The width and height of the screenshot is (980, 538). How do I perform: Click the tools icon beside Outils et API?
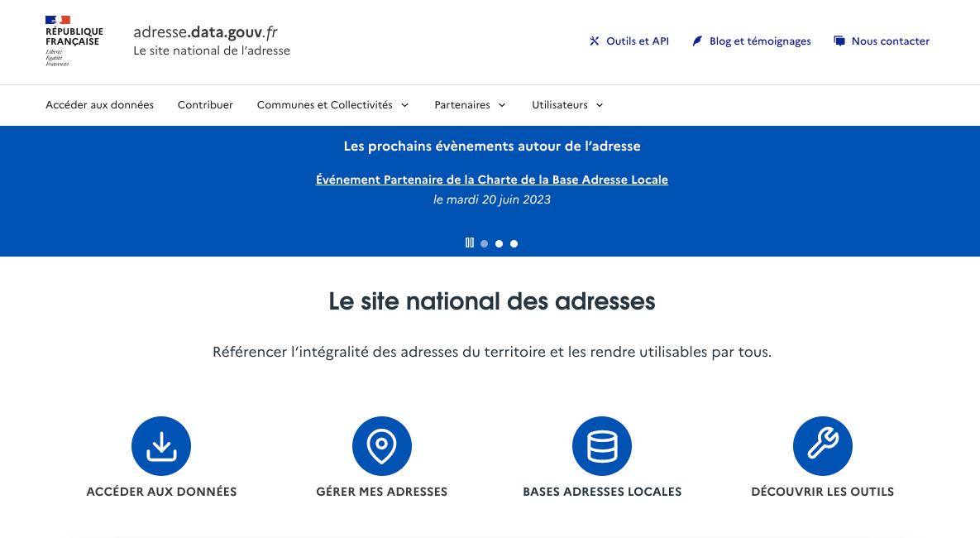tap(594, 41)
